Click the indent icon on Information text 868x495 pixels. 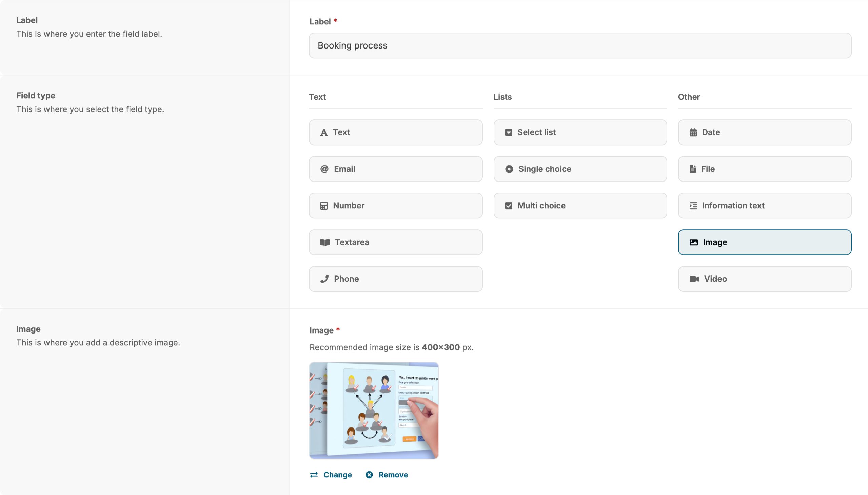click(x=693, y=206)
